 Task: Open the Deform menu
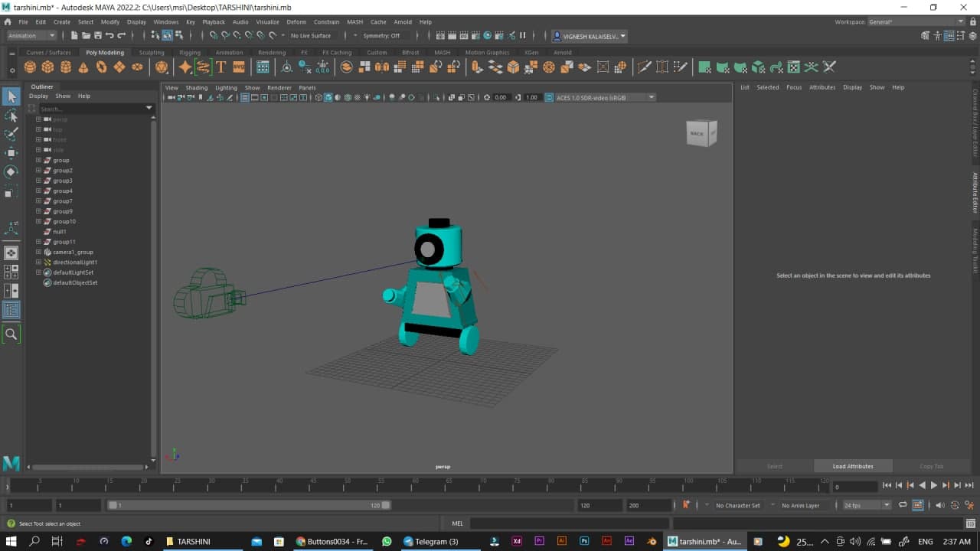pyautogui.click(x=296, y=22)
